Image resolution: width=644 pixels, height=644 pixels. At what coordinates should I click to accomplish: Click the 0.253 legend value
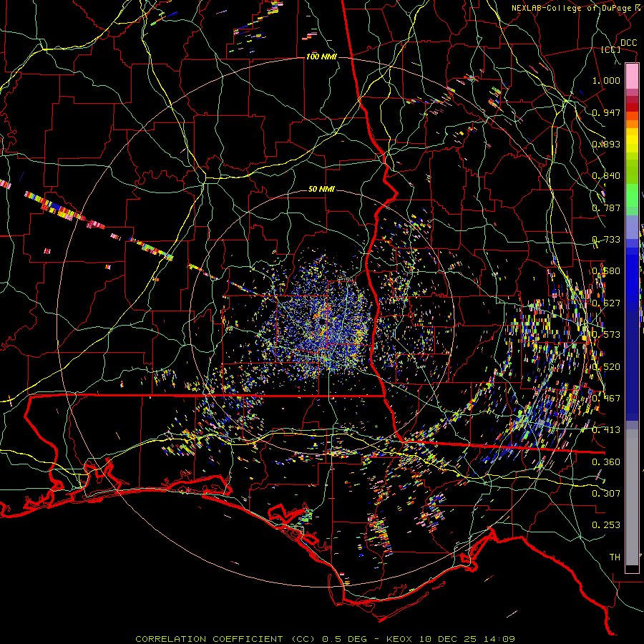606,525
